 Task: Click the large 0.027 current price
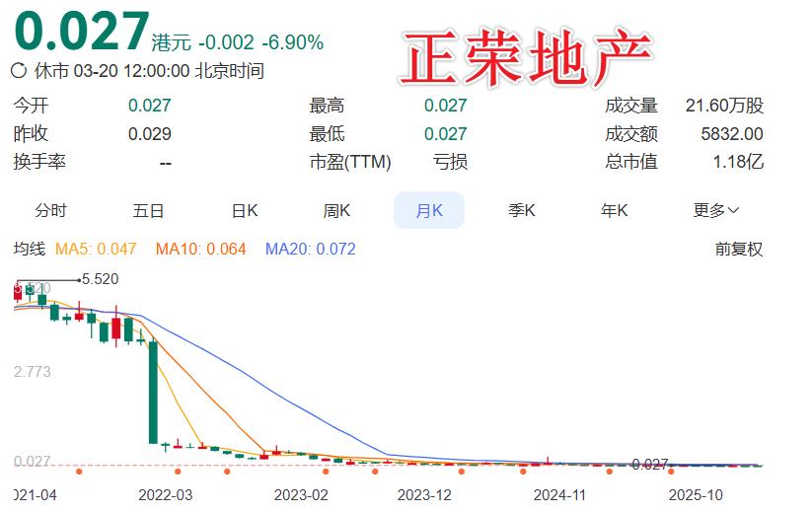point(82,31)
